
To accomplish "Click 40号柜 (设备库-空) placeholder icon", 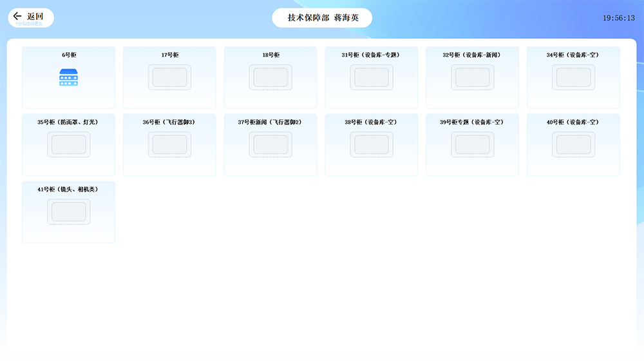I will tap(573, 144).
